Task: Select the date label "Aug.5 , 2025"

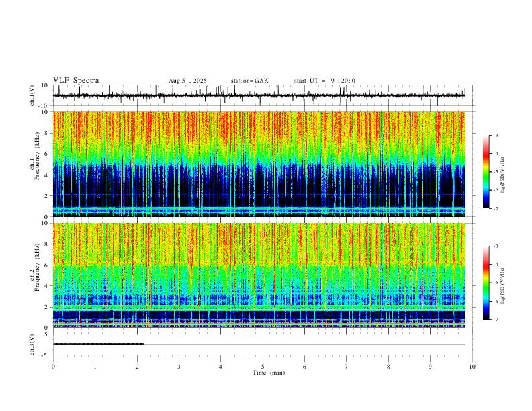Action: [x=187, y=81]
